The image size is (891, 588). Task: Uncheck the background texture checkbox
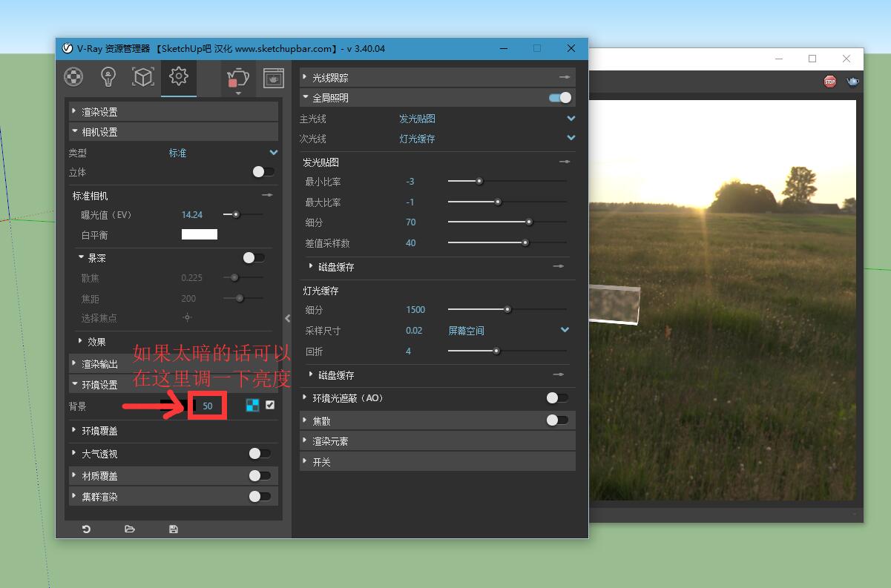point(270,405)
